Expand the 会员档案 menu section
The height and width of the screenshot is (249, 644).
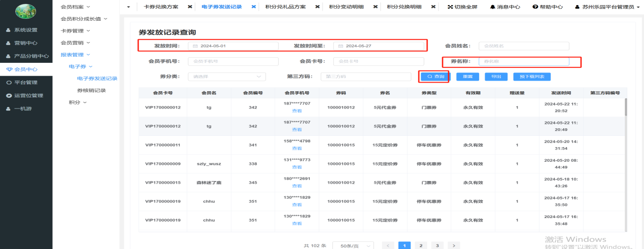[x=75, y=7]
